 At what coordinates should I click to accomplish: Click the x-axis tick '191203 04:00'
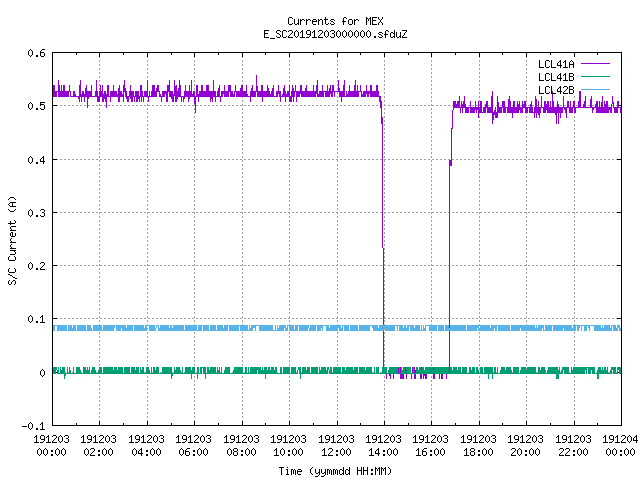146,446
